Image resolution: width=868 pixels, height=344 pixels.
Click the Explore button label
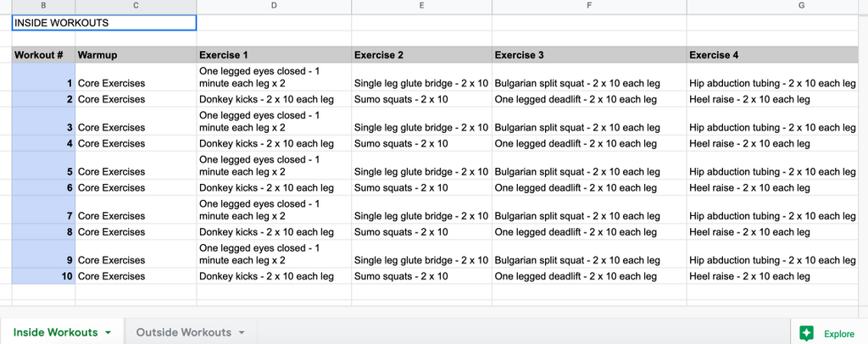839,334
